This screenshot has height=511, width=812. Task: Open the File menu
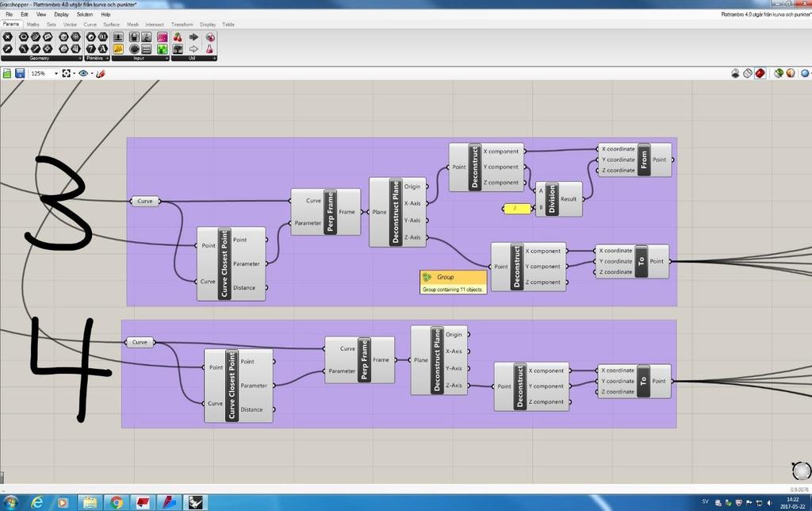coord(9,14)
